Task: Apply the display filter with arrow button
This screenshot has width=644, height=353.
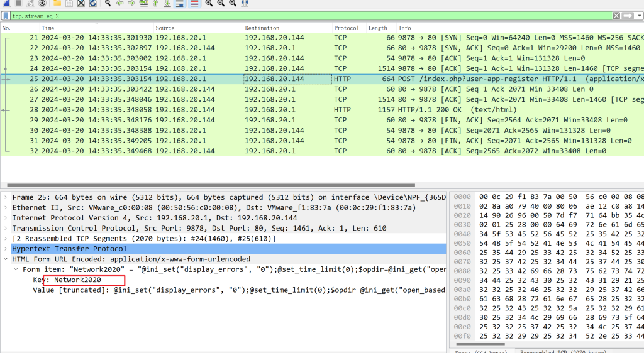Action: click(628, 16)
